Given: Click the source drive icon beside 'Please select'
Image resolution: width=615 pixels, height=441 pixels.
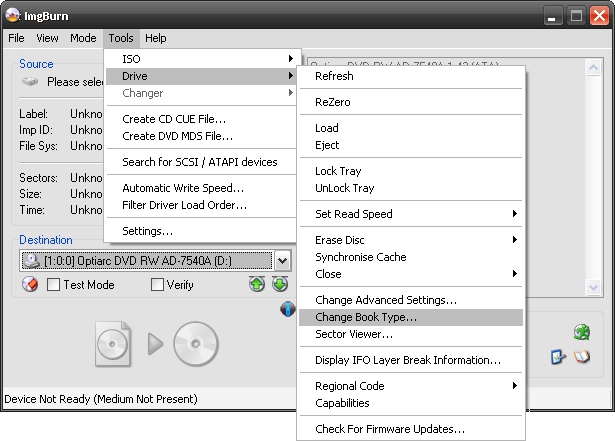Looking at the screenshot, I should coord(30,81).
